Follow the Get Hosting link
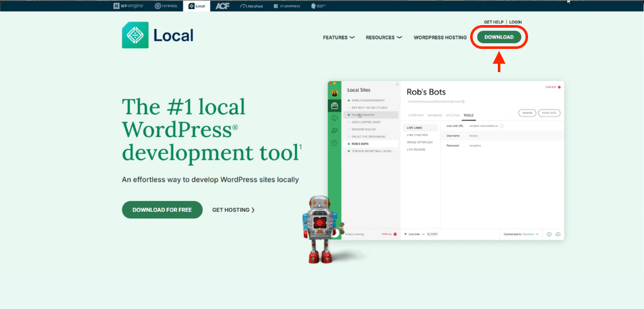Screen dimensions: 644x309 (x=233, y=210)
